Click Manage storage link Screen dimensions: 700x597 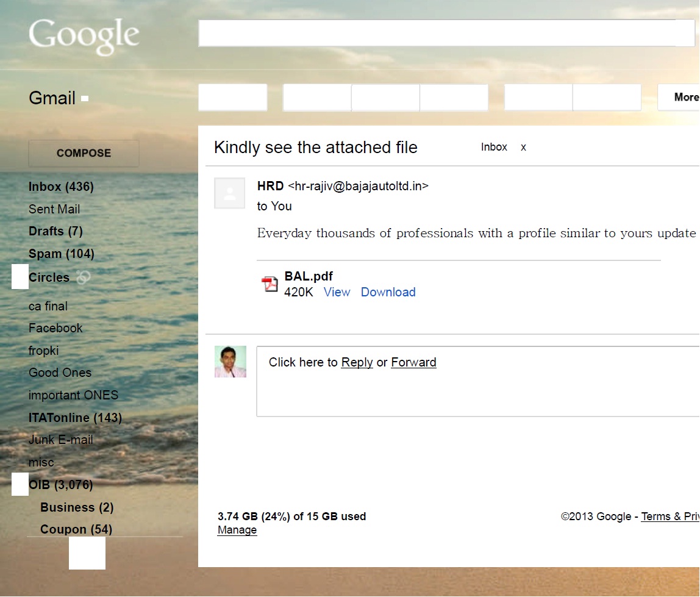point(237,530)
